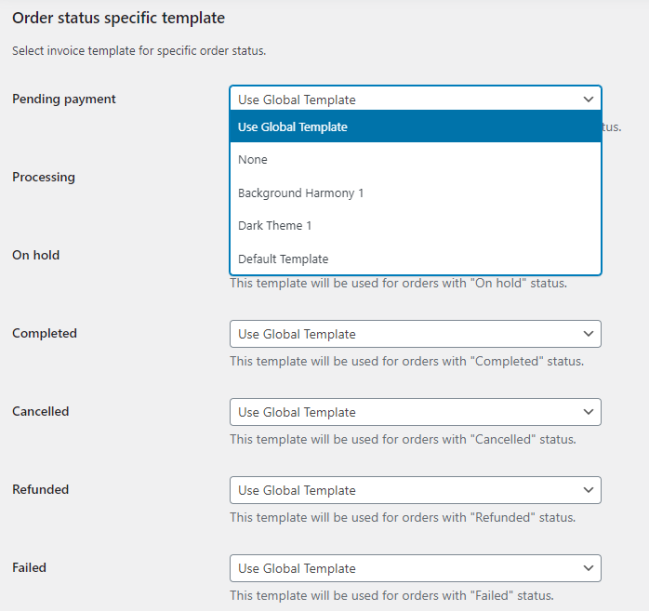This screenshot has width=649, height=611.
Task: Collapse the Pending payment dropdown via its chevron
Action: coord(587,99)
